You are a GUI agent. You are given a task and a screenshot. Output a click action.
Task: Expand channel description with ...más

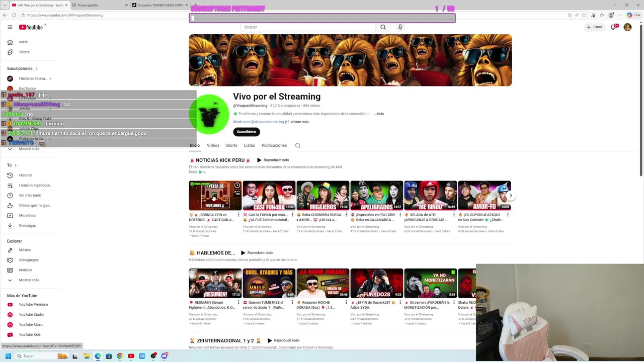379,114
